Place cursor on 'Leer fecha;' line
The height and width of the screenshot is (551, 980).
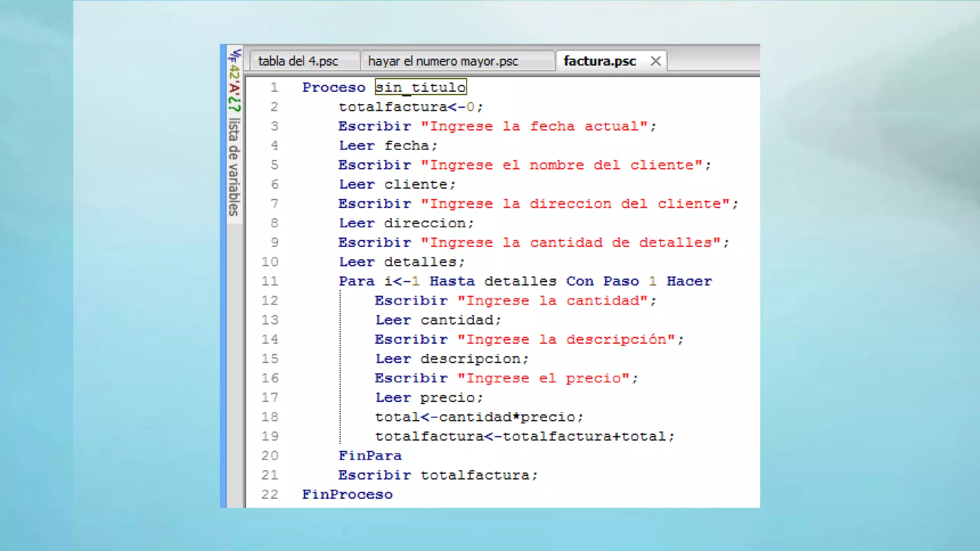[x=388, y=145]
